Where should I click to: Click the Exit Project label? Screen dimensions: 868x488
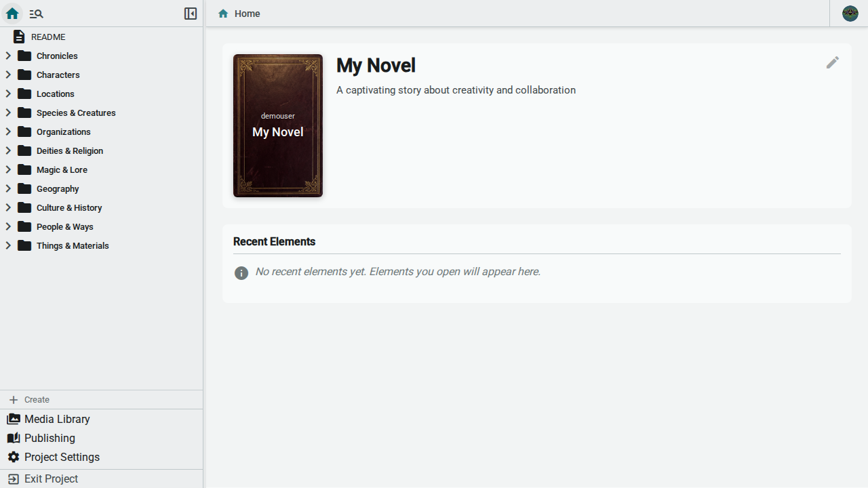pos(51,479)
